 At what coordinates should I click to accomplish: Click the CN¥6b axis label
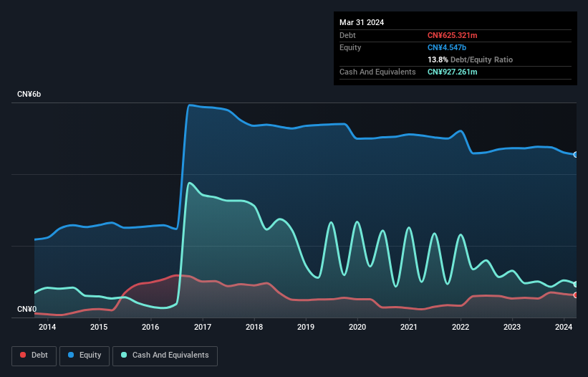(x=29, y=94)
